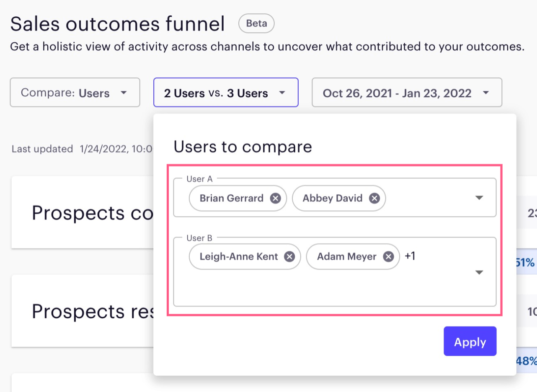Click the Brian Gerrard chip label
The height and width of the screenshot is (392, 537).
coord(231,198)
